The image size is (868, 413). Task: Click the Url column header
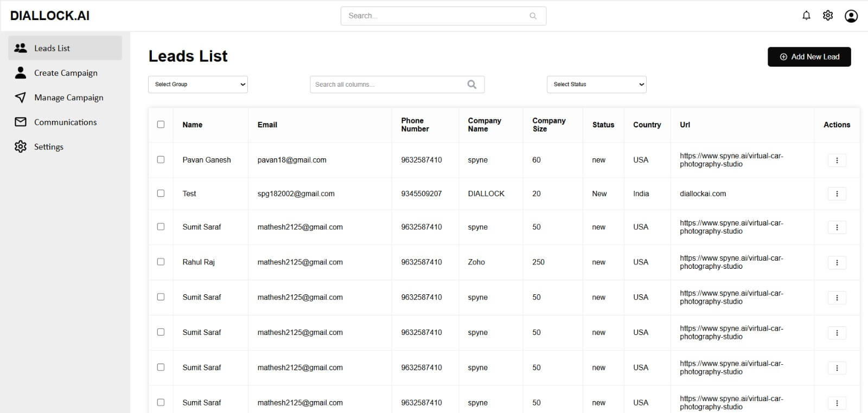point(685,125)
